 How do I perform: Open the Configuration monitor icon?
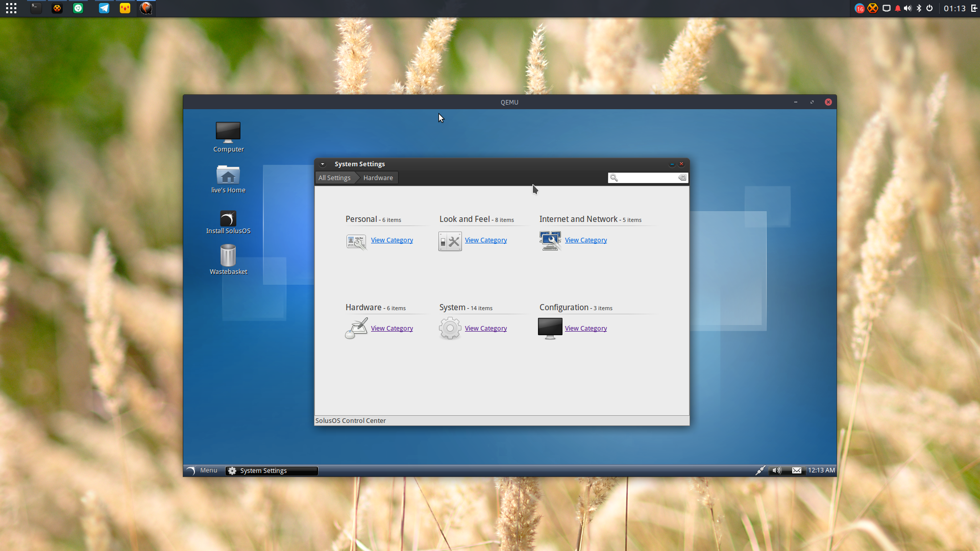[550, 329]
